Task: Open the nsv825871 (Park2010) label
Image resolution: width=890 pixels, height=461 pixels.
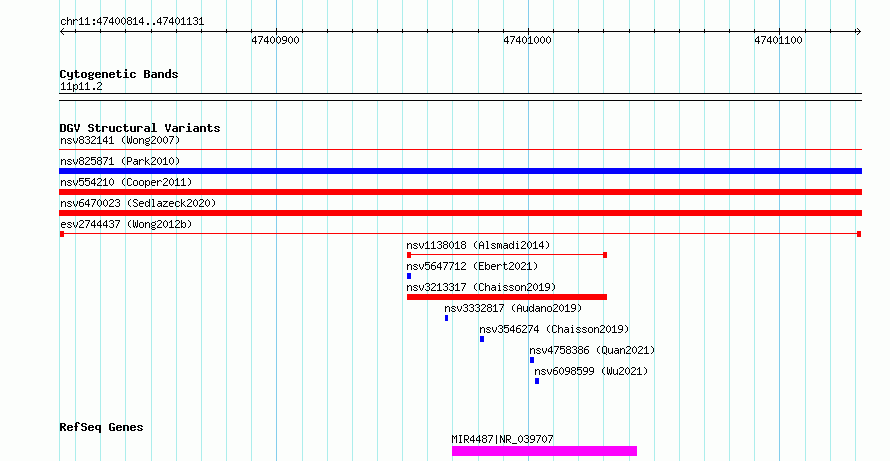Action: point(120,161)
